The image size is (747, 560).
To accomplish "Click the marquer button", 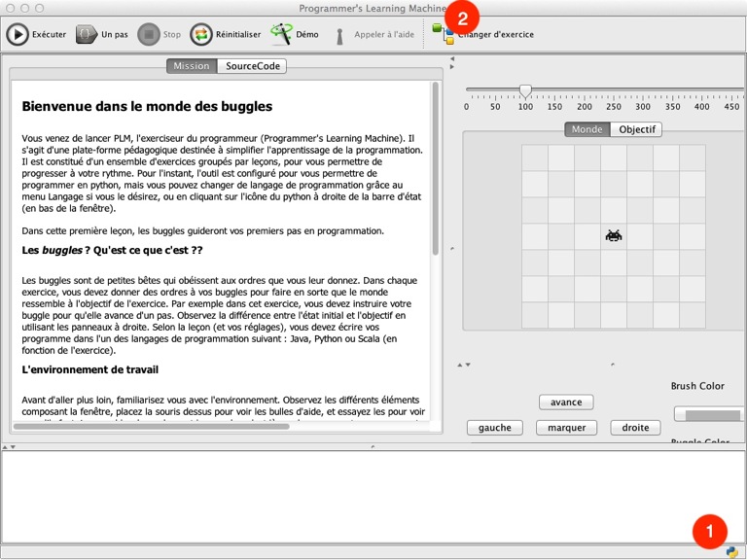I will point(566,428).
